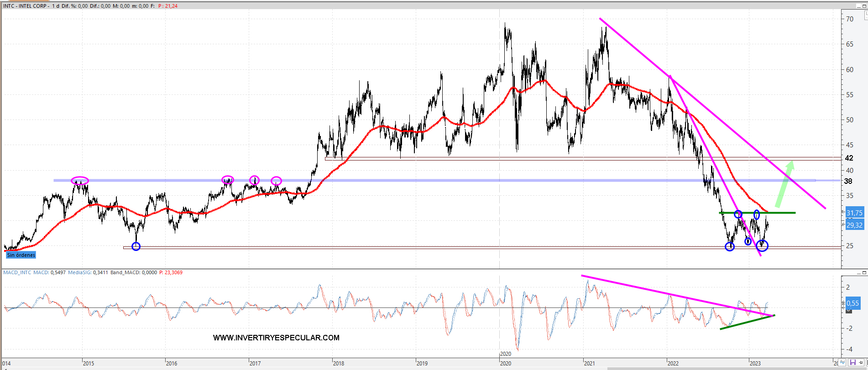
Task: Select the 31,75 price level tag
Action: tap(854, 213)
